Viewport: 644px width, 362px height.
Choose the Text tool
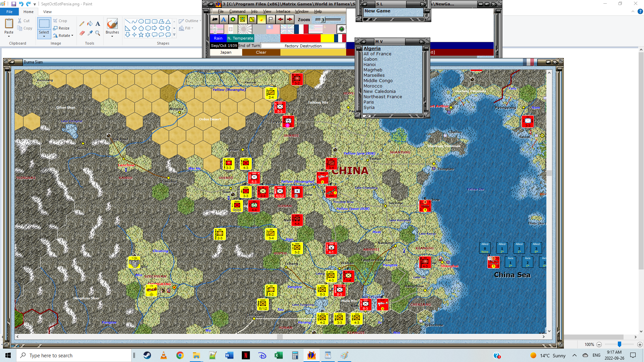pos(98,24)
